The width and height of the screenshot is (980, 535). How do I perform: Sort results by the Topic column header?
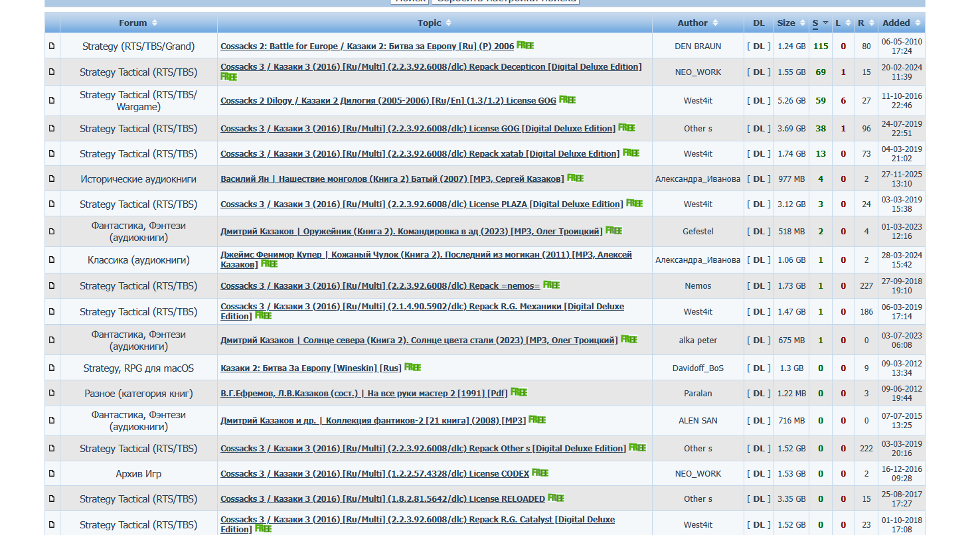tap(434, 23)
